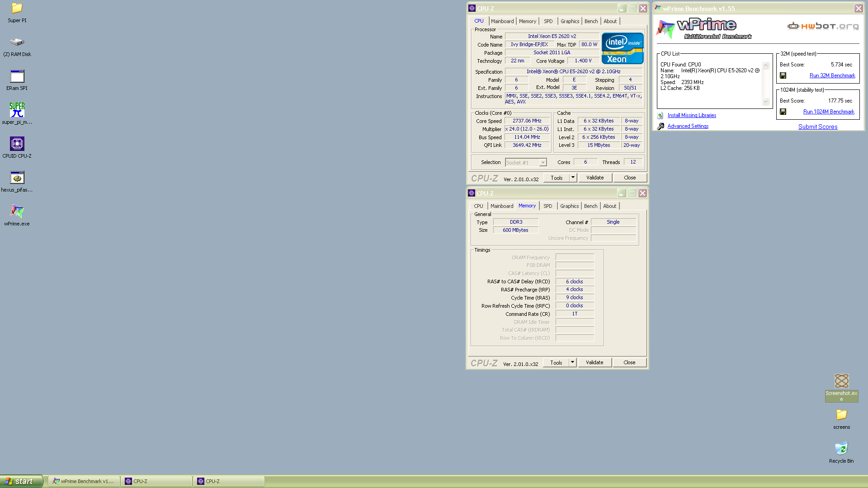Click the memory Size value 600 MBytes

point(515,230)
